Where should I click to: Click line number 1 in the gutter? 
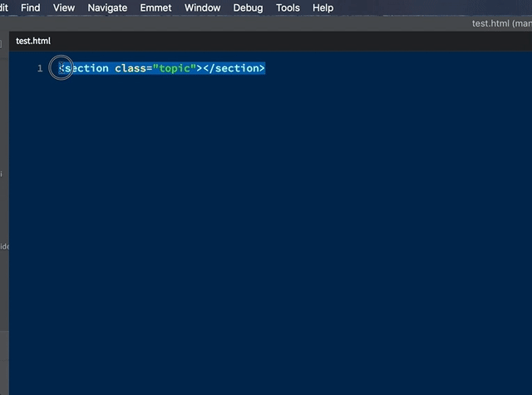tap(40, 68)
